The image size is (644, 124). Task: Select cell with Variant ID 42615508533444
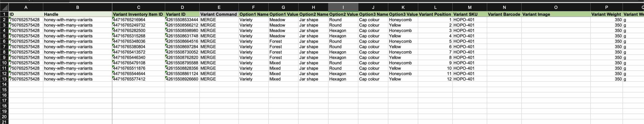(182, 20)
